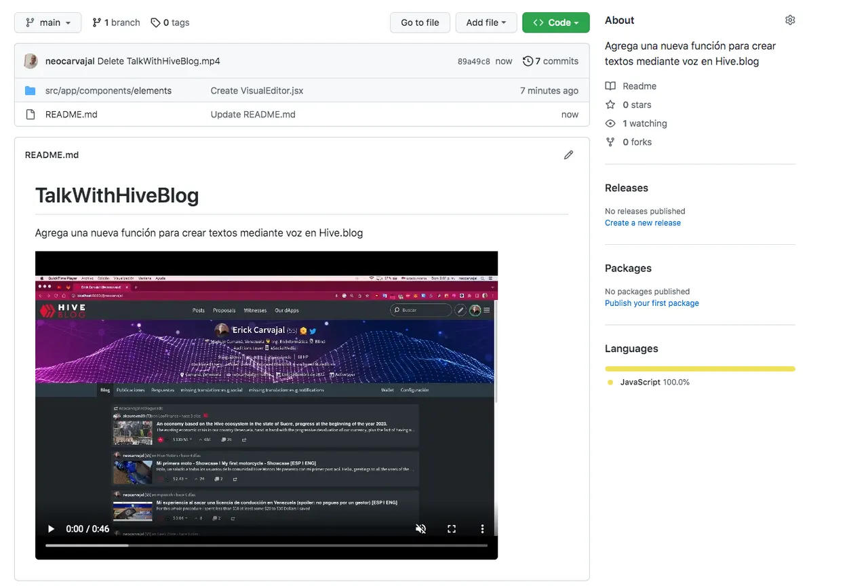Open commit hash 89a49c8
This screenshot has width=868, height=588.
(x=474, y=61)
